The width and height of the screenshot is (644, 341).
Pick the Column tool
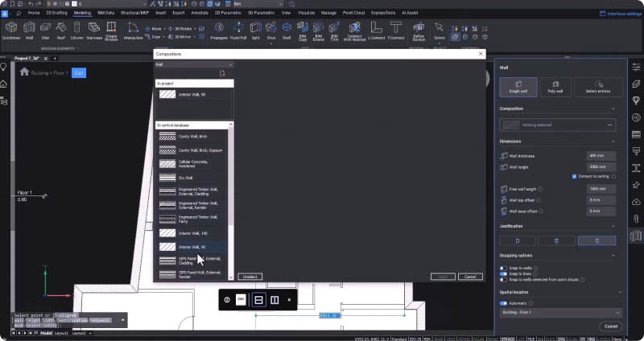(x=76, y=31)
